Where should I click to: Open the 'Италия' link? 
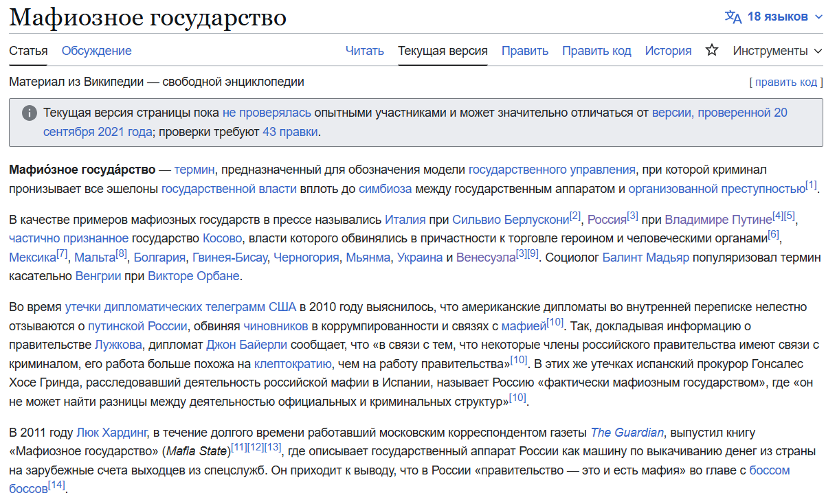pyautogui.click(x=405, y=220)
